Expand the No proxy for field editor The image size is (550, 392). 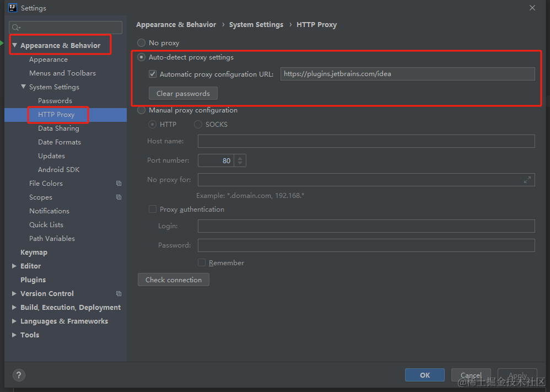tap(527, 180)
